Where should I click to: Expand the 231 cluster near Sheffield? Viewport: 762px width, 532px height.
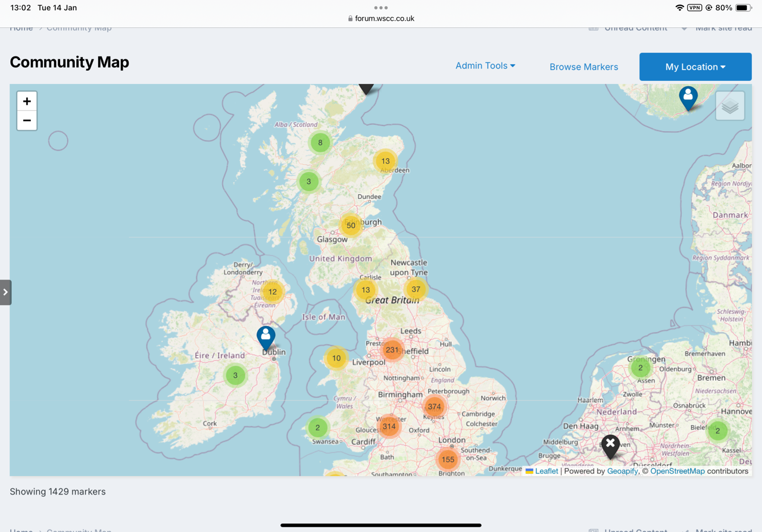click(x=392, y=350)
